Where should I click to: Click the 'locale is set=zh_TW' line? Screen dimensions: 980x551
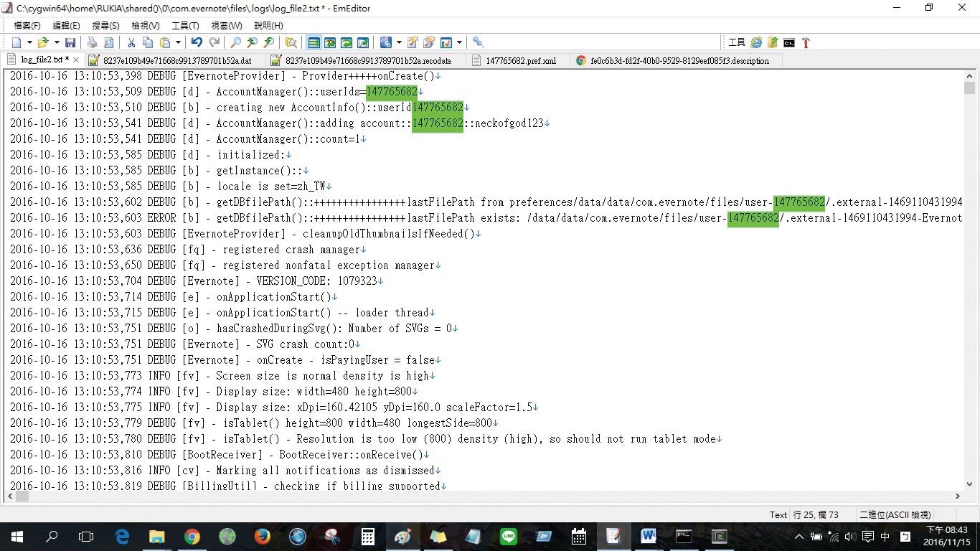pyautogui.click(x=171, y=187)
